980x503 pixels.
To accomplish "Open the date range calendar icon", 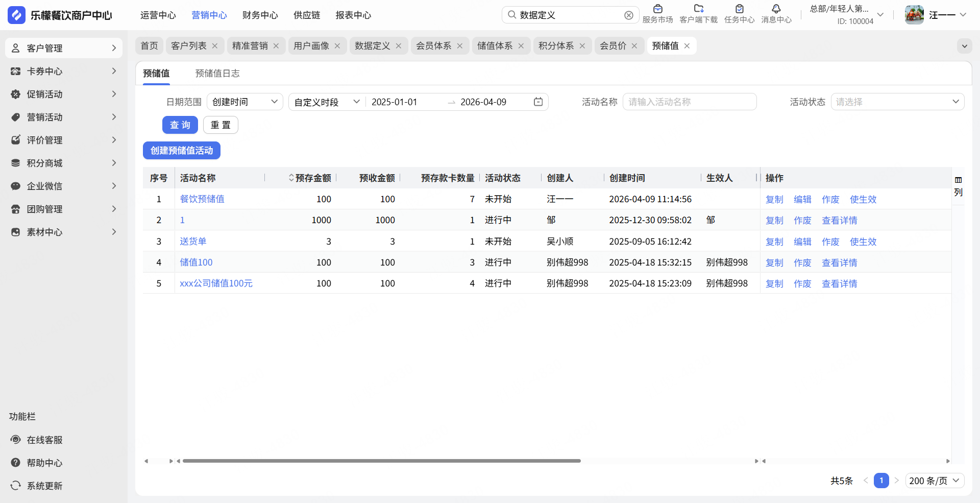I will coord(538,102).
